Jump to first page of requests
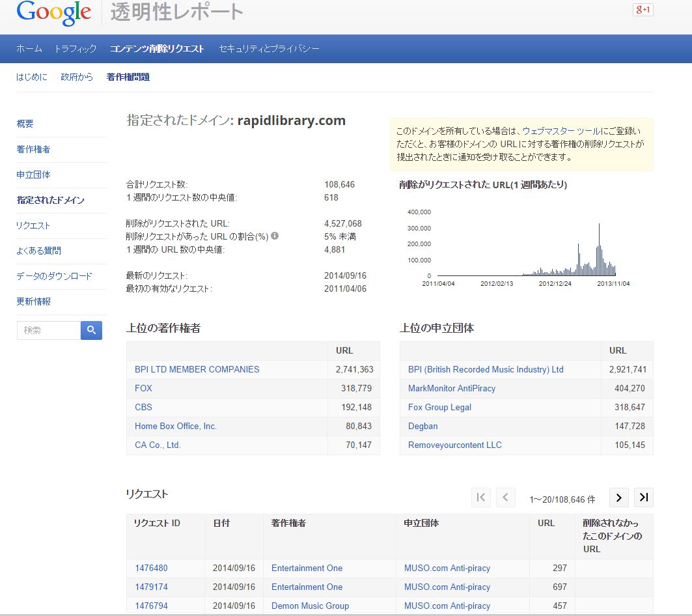692x616 pixels. click(x=480, y=497)
